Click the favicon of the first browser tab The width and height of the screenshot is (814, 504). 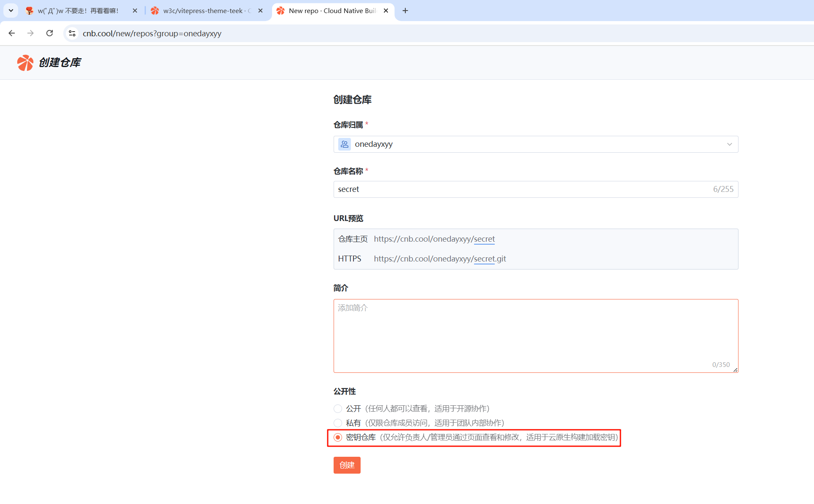pyautogui.click(x=29, y=11)
